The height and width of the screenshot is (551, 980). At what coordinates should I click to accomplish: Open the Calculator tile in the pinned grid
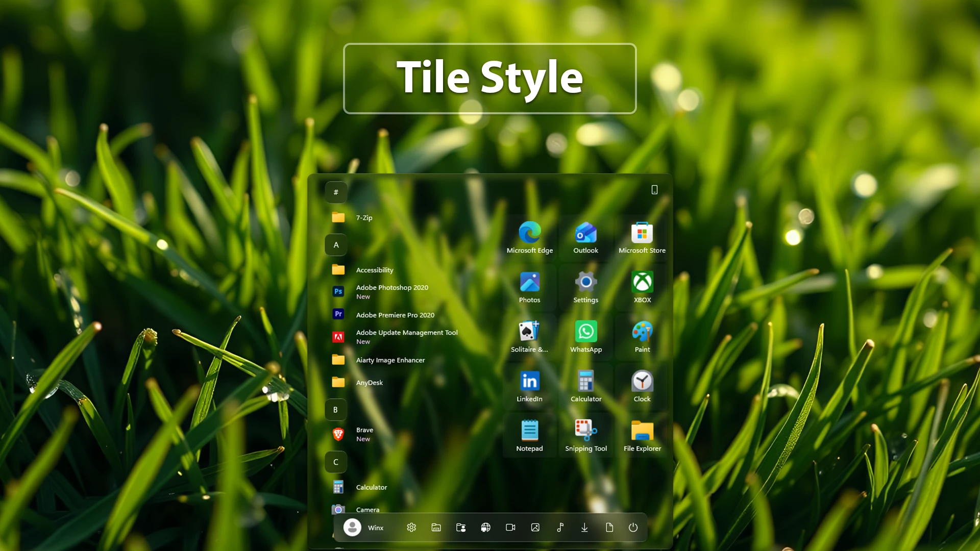(x=585, y=386)
